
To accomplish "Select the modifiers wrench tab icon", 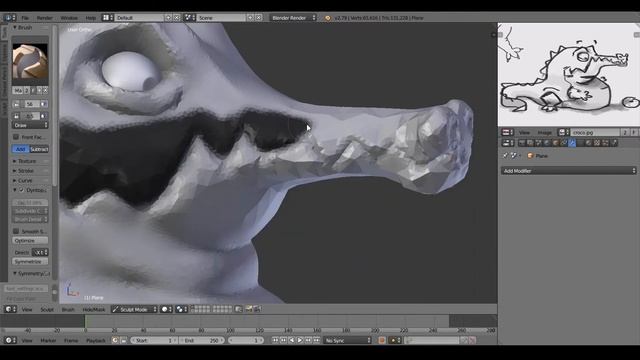I will (571, 143).
